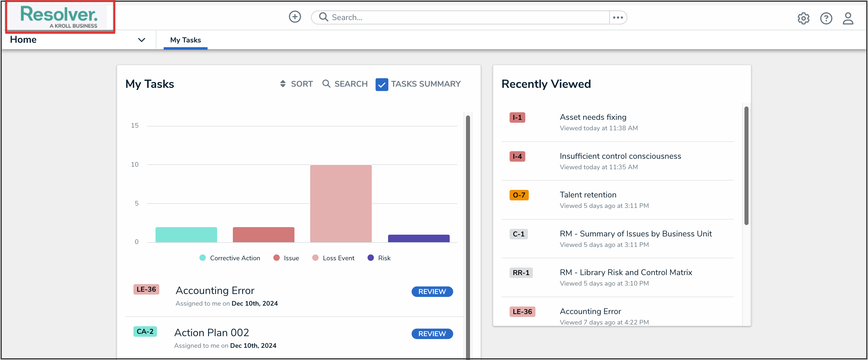
Task: Open the help question mark icon
Action: coord(826,18)
